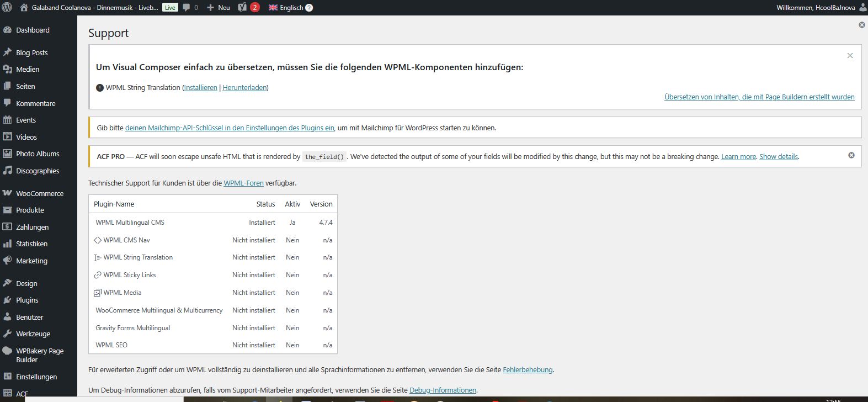Image resolution: width=868 pixels, height=402 pixels.
Task: Click the WPBakery Page Builder cloud icon
Action: pyautogui.click(x=7, y=351)
